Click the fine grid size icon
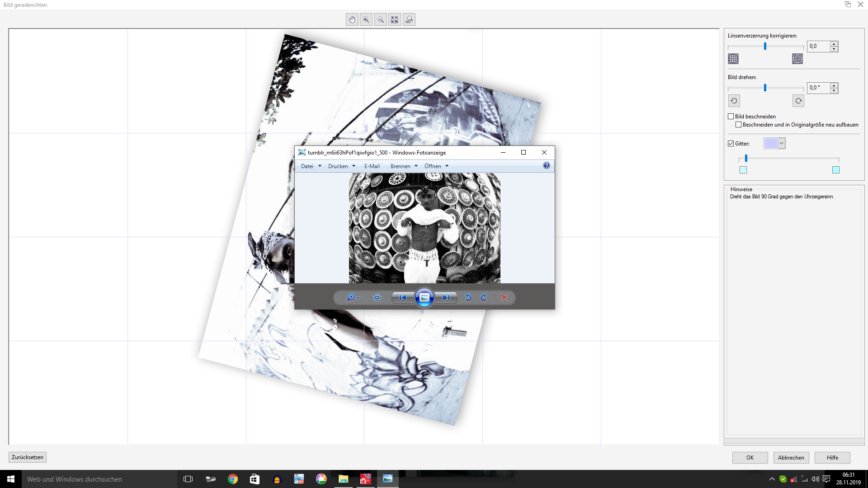 [836, 170]
